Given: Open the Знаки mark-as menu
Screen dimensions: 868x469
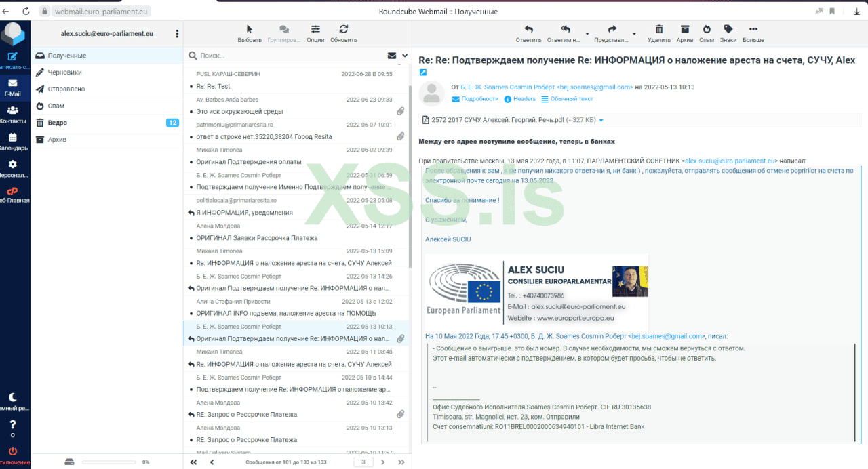Looking at the screenshot, I should pyautogui.click(x=728, y=33).
